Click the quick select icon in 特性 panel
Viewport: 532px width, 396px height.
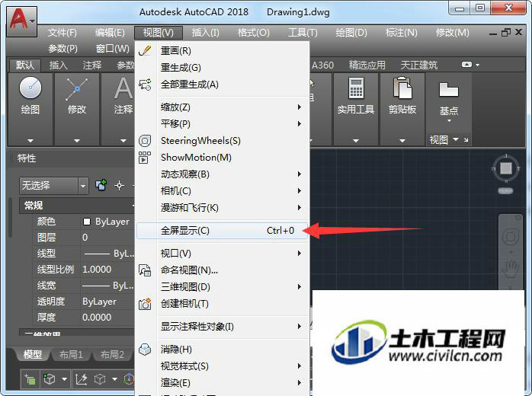101,185
